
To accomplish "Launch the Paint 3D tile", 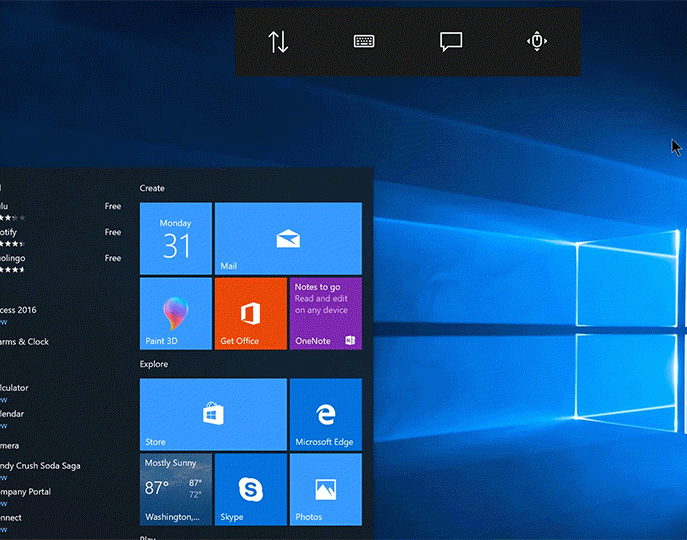I will 175,313.
